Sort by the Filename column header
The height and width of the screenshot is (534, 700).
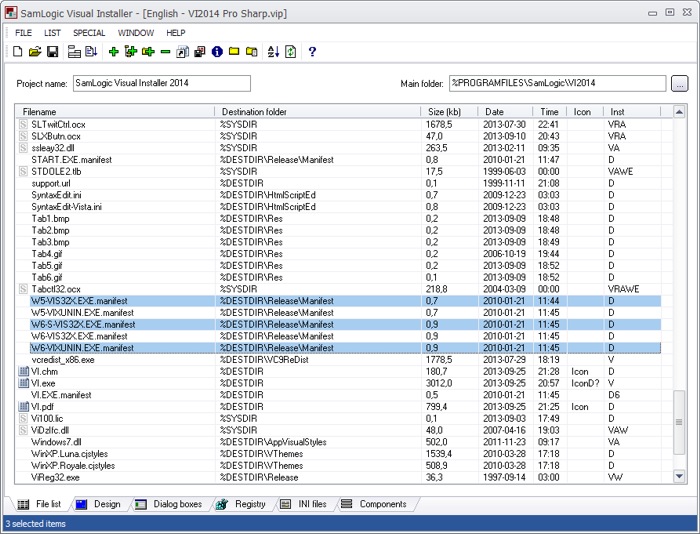[x=115, y=112]
